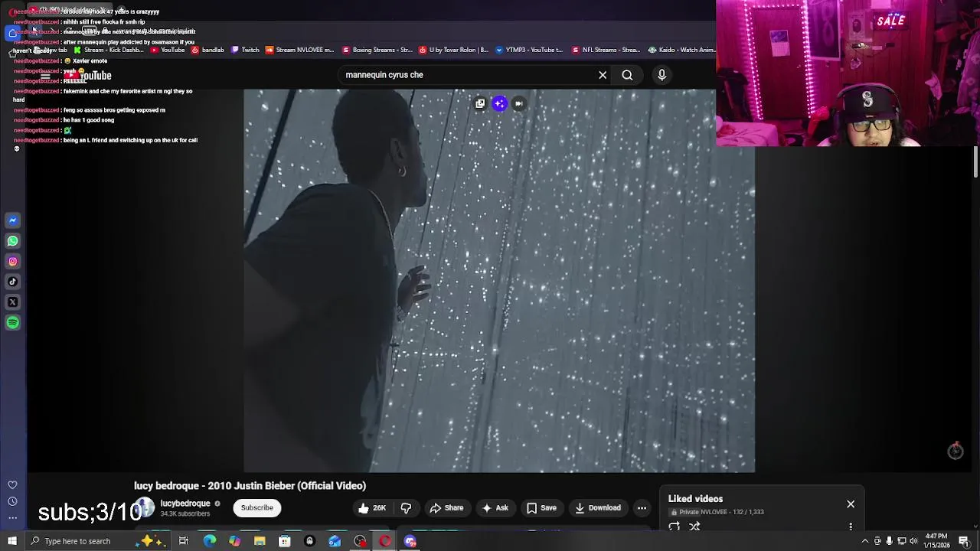Image resolution: width=980 pixels, height=551 pixels.
Task: Open the Windows notification center
Action: tap(964, 541)
